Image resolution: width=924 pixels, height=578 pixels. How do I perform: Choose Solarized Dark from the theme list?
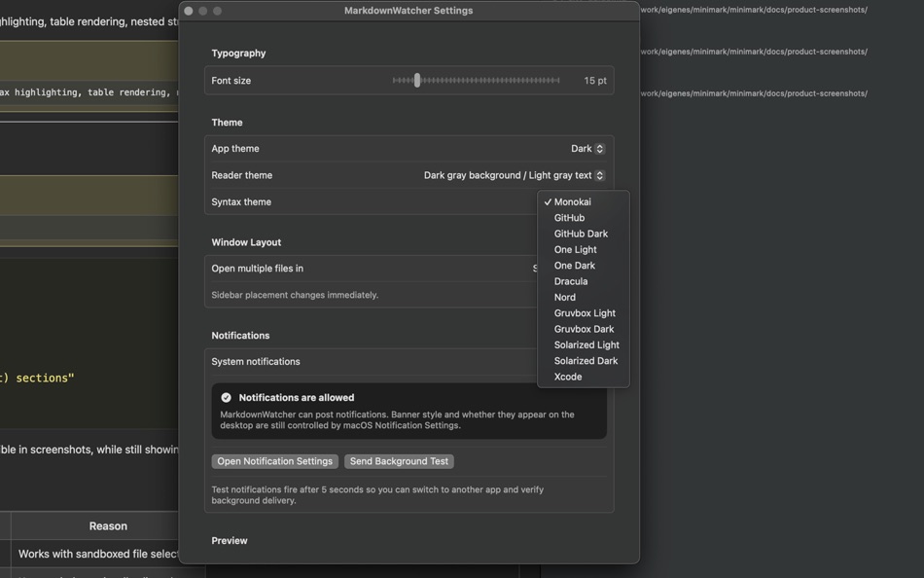coord(586,360)
